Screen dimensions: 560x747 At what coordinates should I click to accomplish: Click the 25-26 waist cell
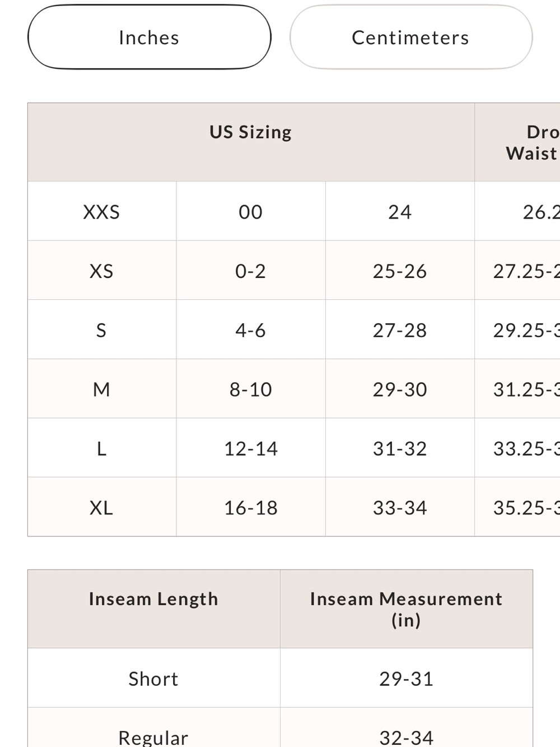pyautogui.click(x=400, y=271)
